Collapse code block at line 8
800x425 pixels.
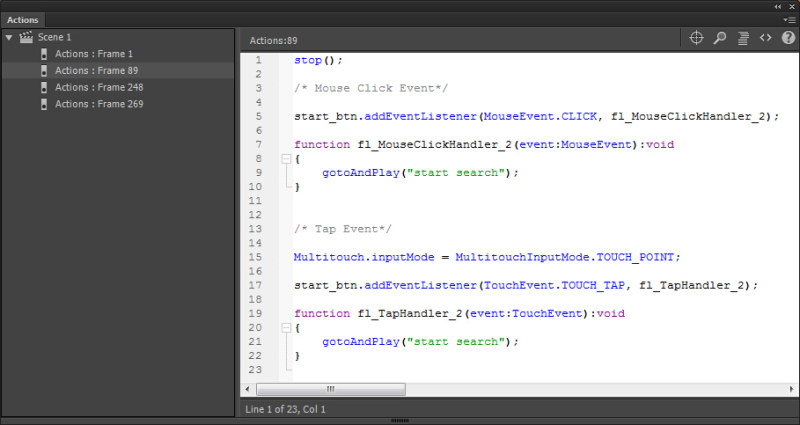(286, 159)
